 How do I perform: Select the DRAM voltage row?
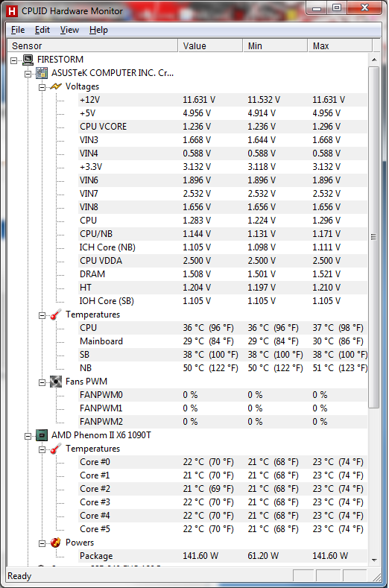coord(223,274)
